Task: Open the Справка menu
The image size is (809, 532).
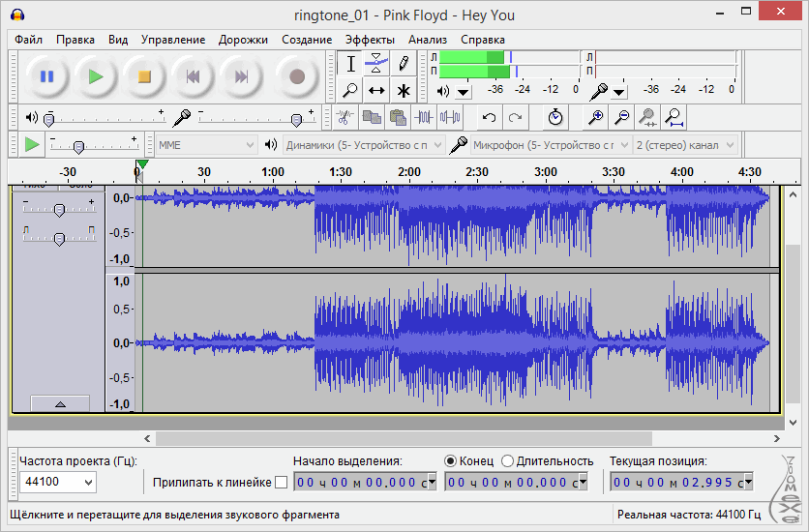Action: [483, 40]
